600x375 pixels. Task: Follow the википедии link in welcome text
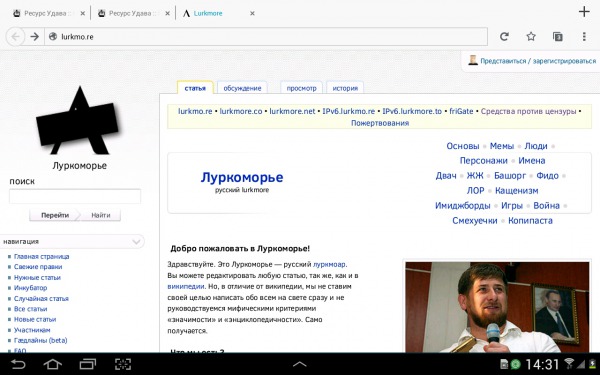(186, 286)
